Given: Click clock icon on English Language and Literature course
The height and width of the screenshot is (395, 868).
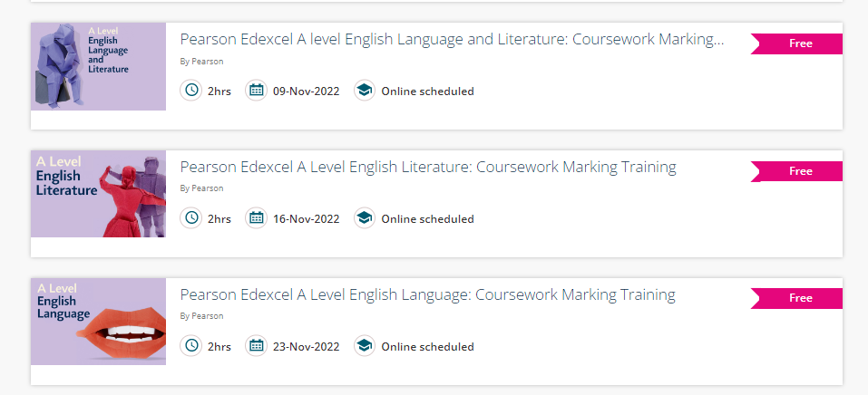Looking at the screenshot, I should [x=190, y=91].
